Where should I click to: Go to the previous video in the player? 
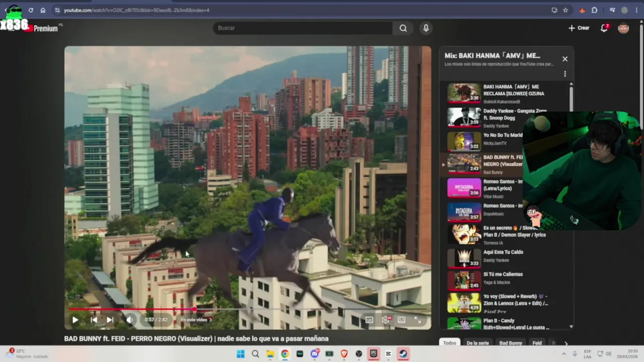tap(94, 320)
